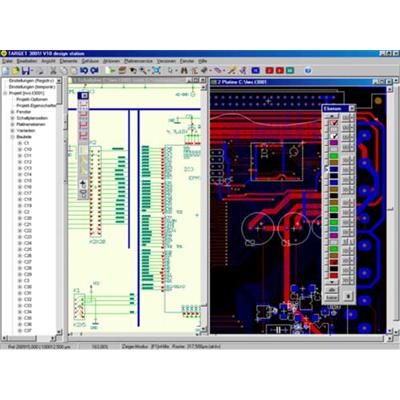Select Projekt-Optionen in the project tree

[32, 99]
